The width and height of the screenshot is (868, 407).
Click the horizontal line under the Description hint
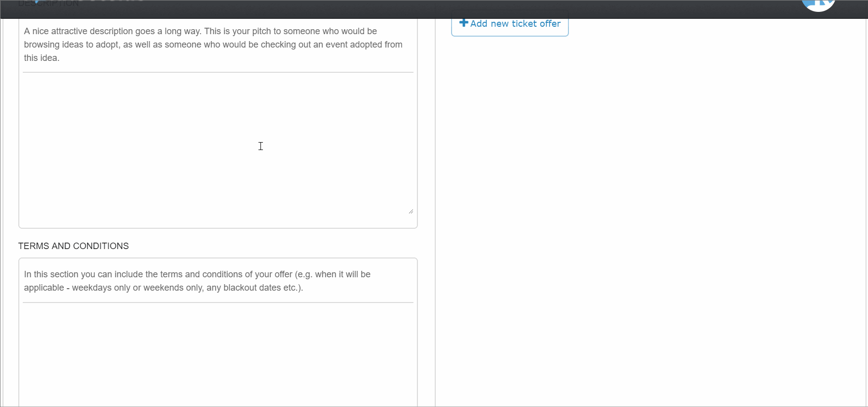(x=217, y=72)
